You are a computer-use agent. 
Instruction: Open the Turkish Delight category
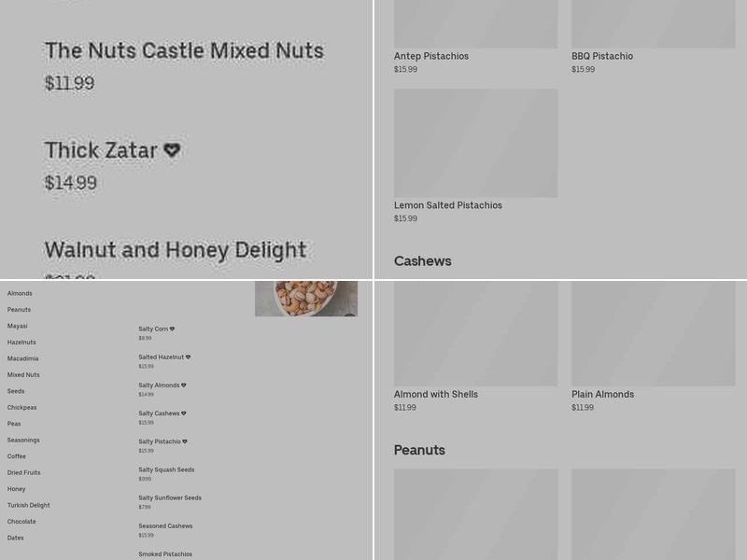coord(29,505)
